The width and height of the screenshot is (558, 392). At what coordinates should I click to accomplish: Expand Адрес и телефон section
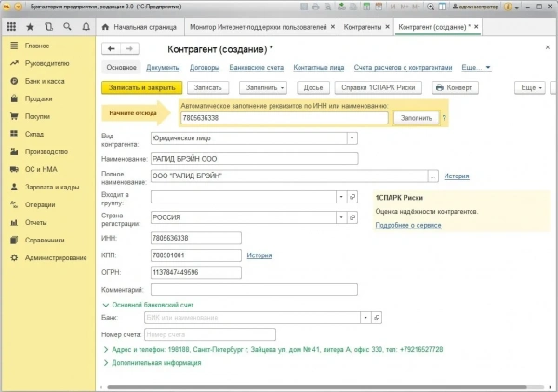106,350
